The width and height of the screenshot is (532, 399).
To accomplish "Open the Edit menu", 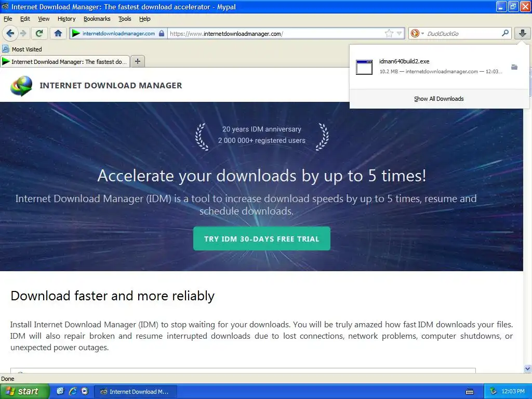I will 25,19.
